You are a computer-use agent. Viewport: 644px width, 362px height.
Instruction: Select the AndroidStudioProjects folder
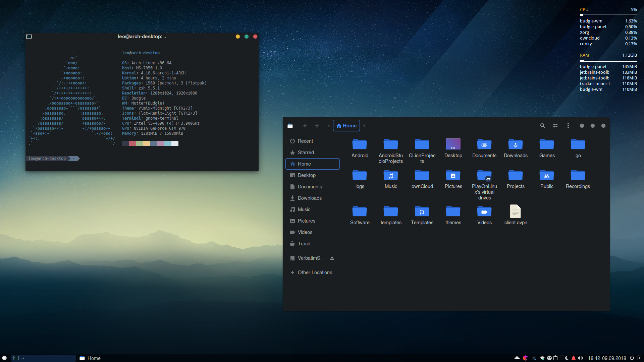click(x=391, y=151)
